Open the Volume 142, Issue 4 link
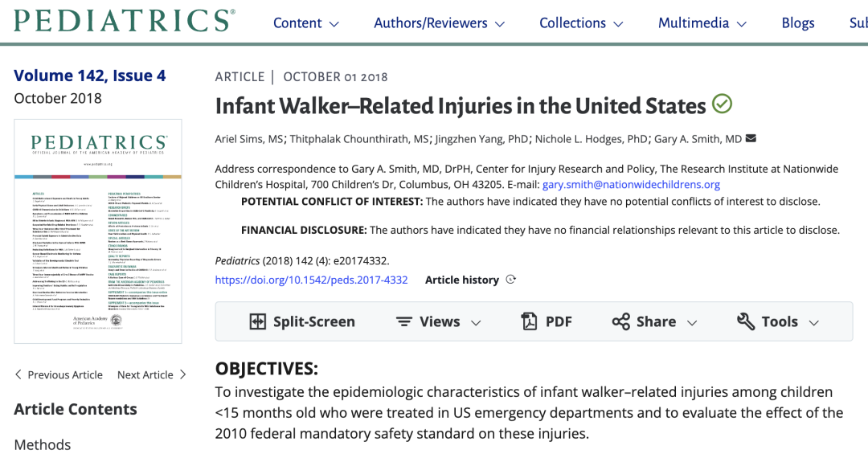Screen dimensions: 868x458 click(90, 76)
